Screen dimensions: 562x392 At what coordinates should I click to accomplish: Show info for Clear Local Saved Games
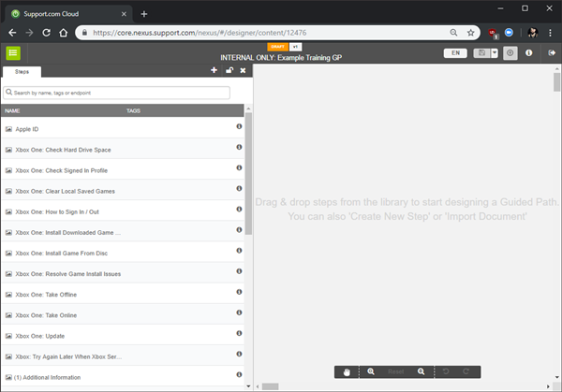[239, 189]
